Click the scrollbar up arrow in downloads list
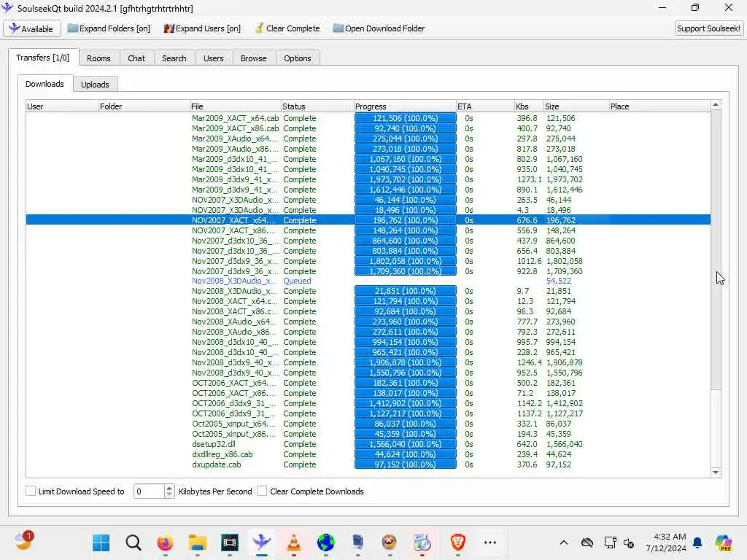Screen dimensions: 747x560 [x=716, y=104]
